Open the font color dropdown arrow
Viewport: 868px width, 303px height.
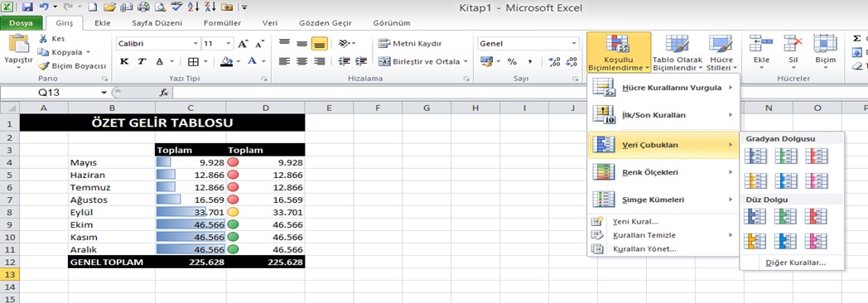click(x=263, y=61)
